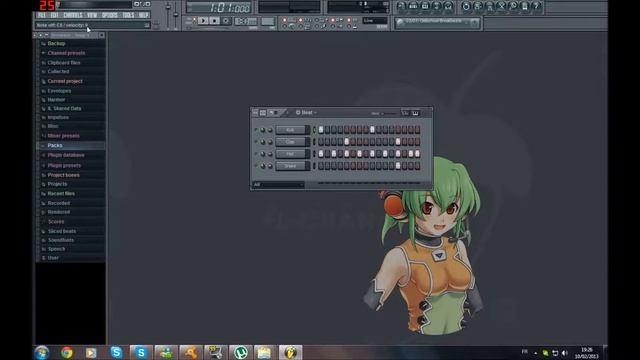Mute the Clap channel LED
The width and height of the screenshot is (640, 360).
click(x=256, y=142)
